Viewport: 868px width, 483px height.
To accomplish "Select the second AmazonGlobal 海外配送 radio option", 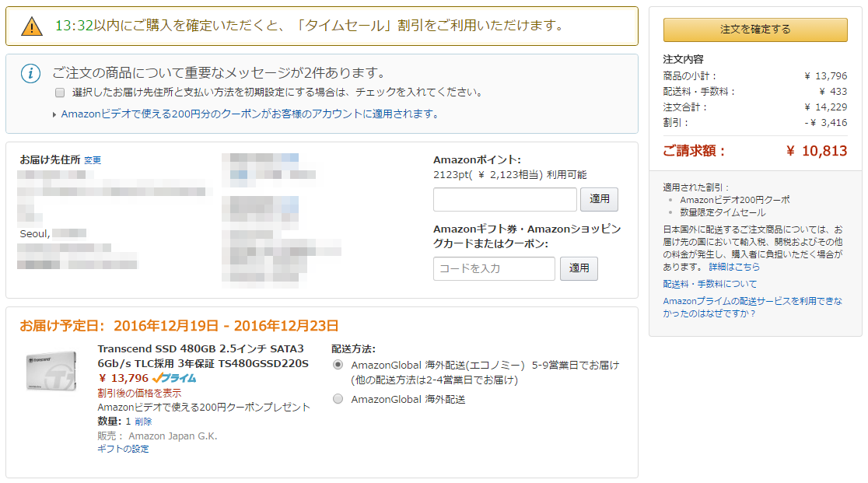I will 338,399.
